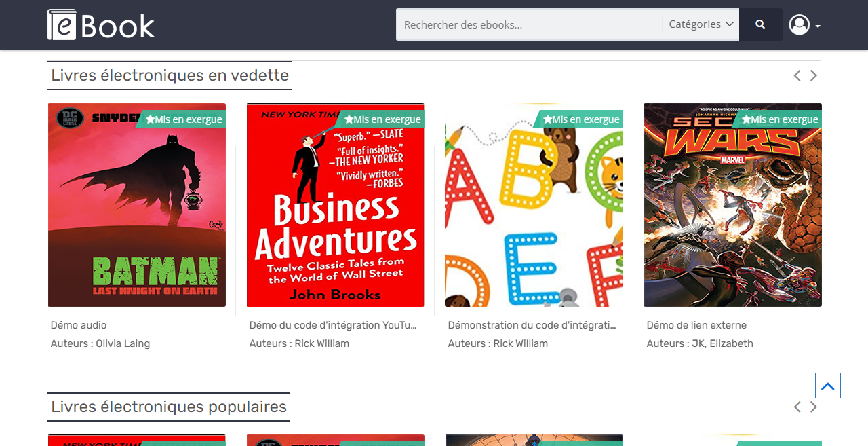The height and width of the screenshot is (446, 868).
Task: Click author line Olivia Laing
Action: (x=100, y=343)
